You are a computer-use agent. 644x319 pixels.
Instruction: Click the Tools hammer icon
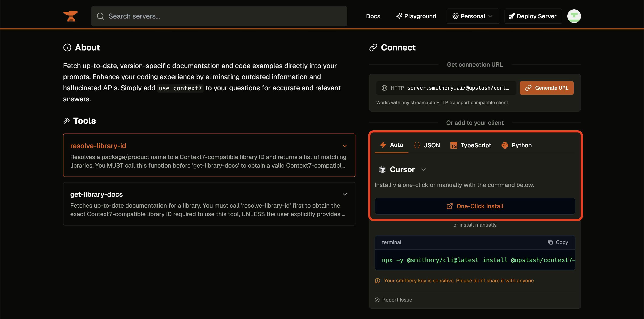[x=66, y=121]
